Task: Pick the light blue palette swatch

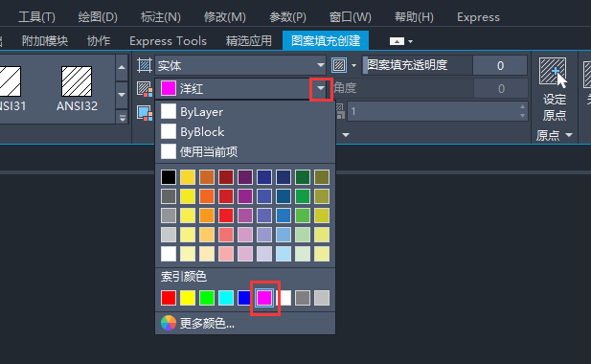Action: click(x=284, y=254)
